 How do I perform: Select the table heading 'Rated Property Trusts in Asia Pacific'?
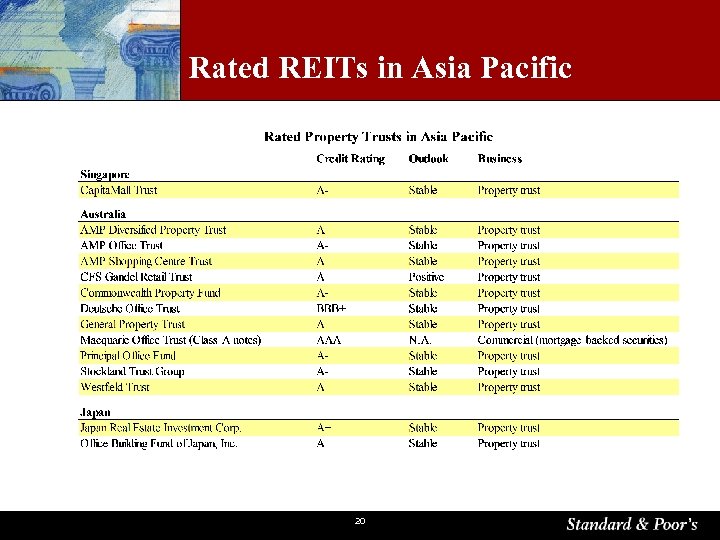tap(378, 136)
